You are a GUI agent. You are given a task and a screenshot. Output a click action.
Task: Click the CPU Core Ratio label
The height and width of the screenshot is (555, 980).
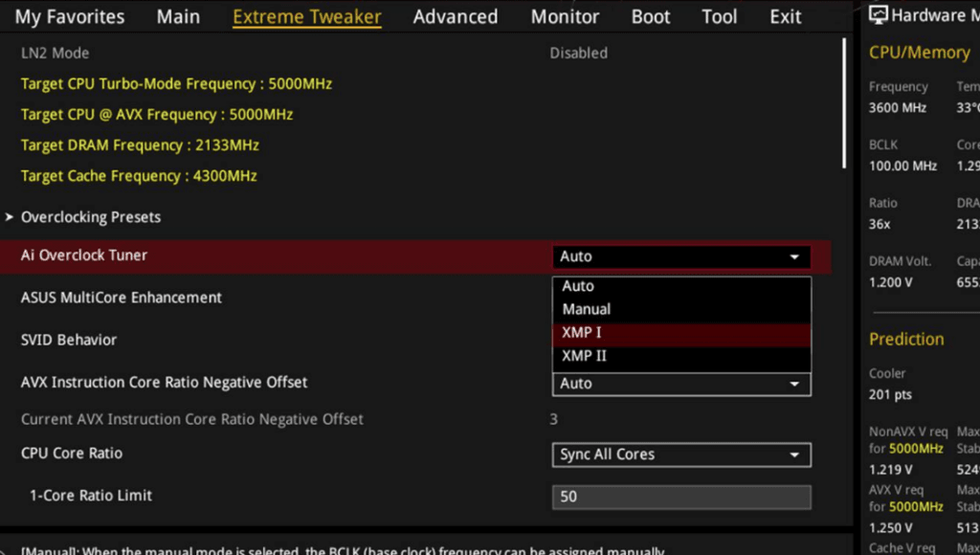click(72, 454)
